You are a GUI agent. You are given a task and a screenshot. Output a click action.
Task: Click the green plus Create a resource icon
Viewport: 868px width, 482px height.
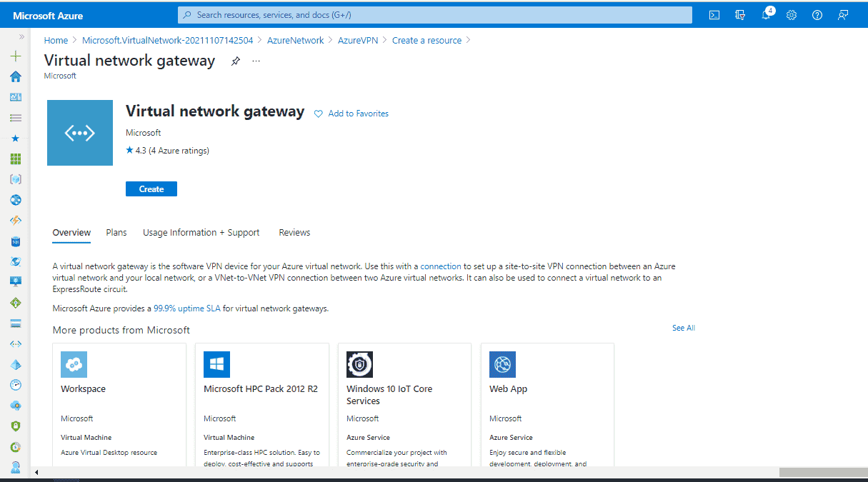(16, 56)
